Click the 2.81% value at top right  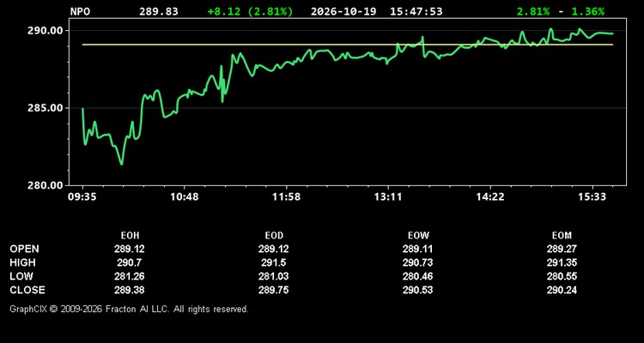(533, 11)
